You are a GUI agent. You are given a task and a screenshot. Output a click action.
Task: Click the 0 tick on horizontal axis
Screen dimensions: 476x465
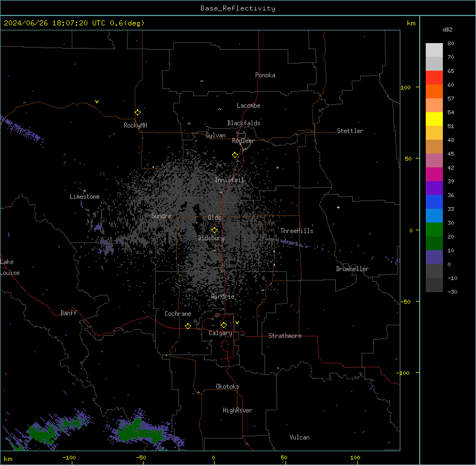coord(213,457)
